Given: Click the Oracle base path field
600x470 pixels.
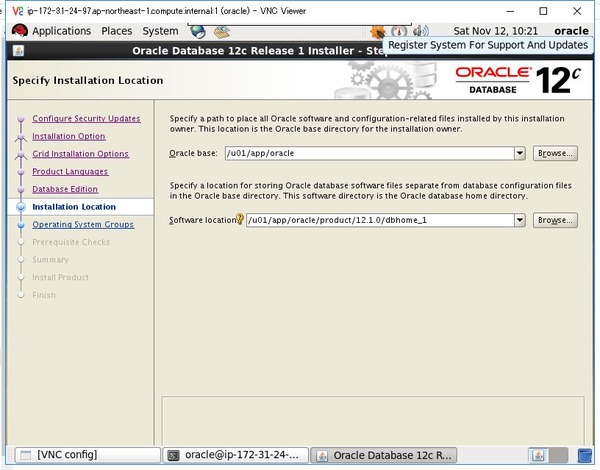Looking at the screenshot, I should (x=370, y=153).
